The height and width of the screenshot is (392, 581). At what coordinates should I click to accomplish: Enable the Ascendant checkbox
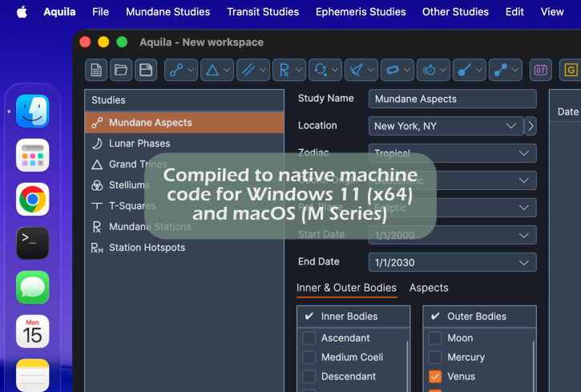click(309, 338)
